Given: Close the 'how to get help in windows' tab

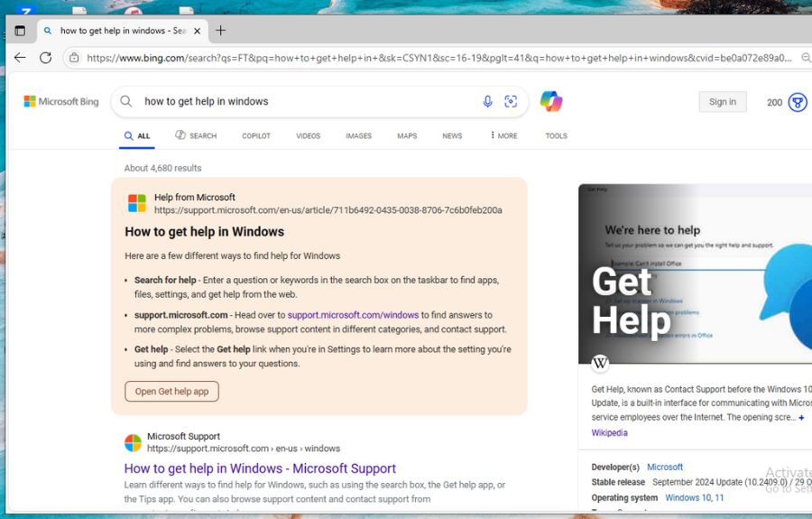Looking at the screenshot, I should tap(197, 31).
